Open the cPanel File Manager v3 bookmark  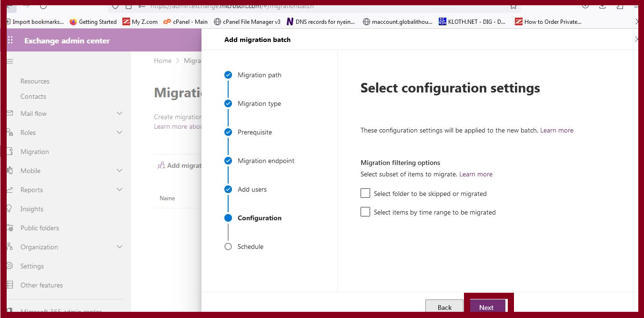click(x=247, y=21)
